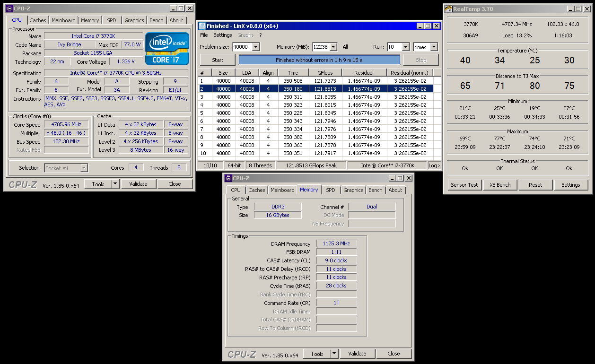This screenshot has width=595, height=364.
Task: Minimize the RealTemp window
Action: pos(570,9)
